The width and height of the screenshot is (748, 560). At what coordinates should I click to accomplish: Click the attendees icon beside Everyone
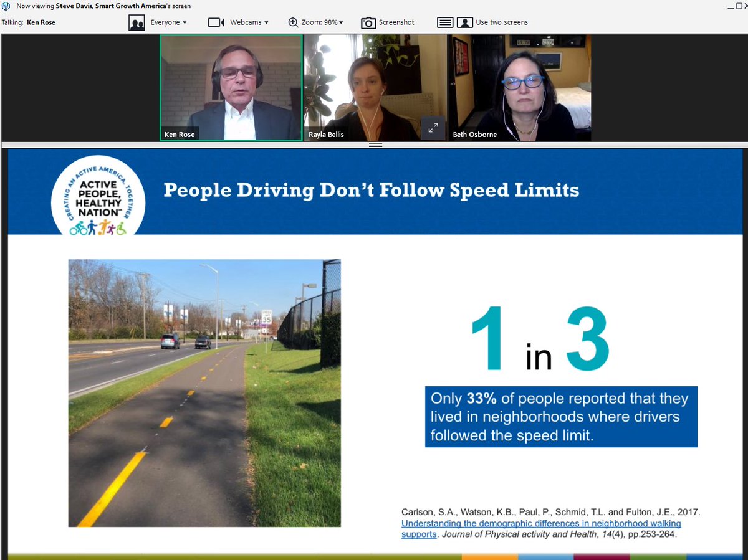click(137, 22)
